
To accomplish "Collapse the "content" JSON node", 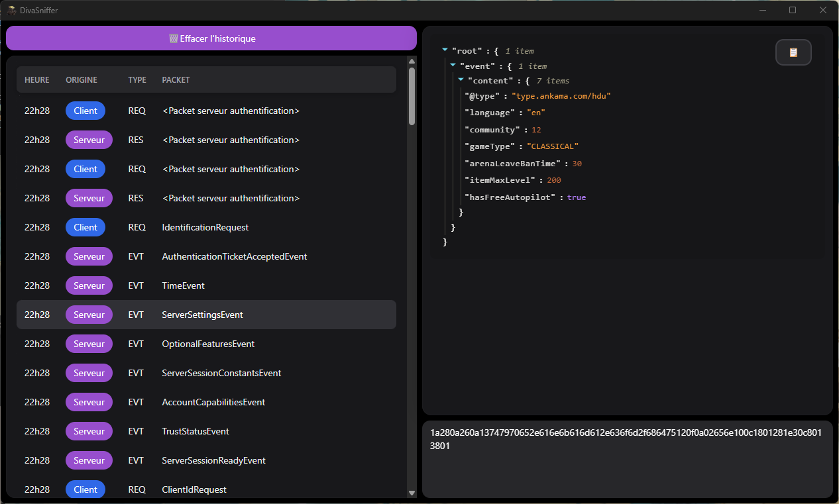I will click(x=461, y=80).
